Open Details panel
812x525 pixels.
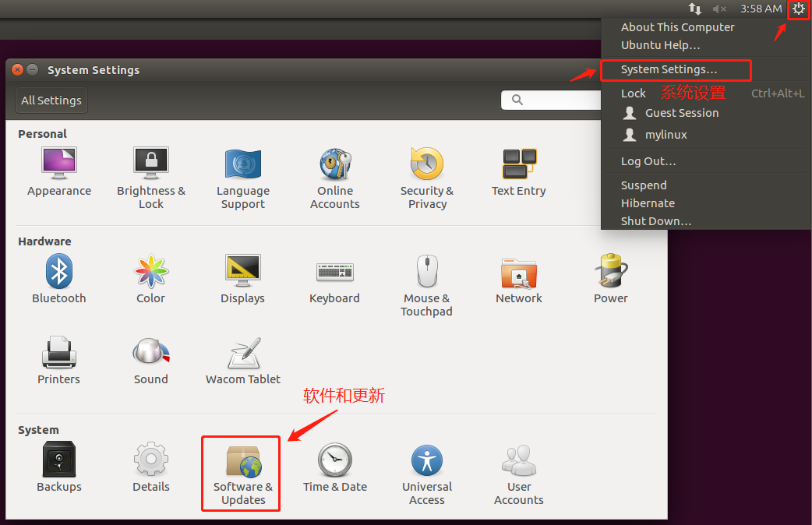pyautogui.click(x=150, y=467)
